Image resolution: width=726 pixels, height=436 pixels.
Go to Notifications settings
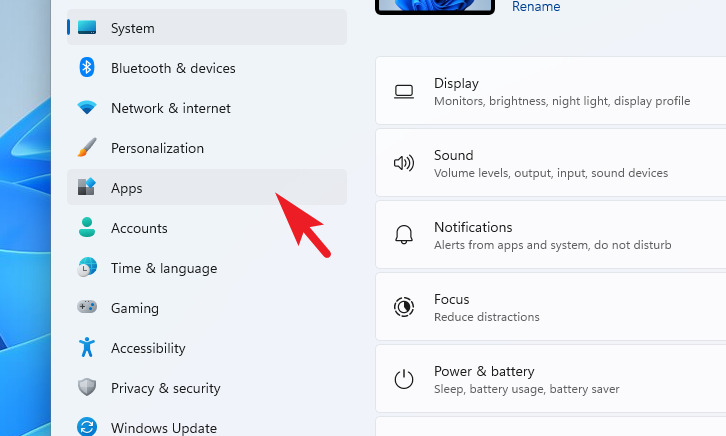point(551,235)
